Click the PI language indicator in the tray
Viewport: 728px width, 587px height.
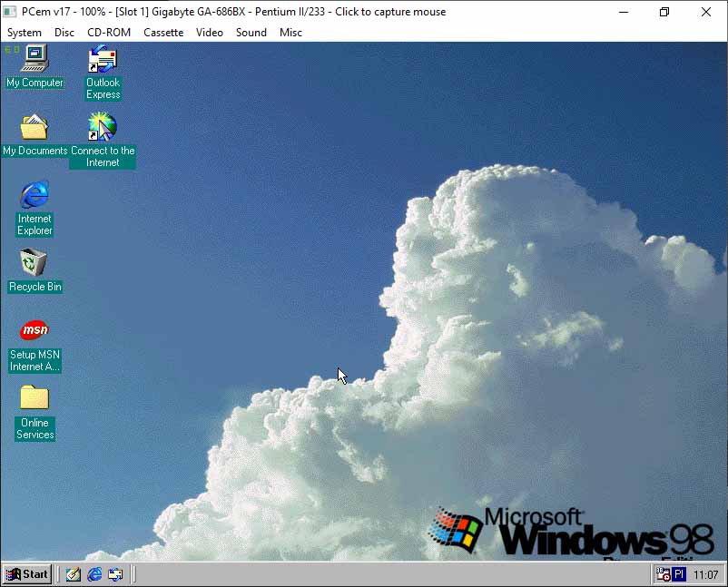point(679,574)
